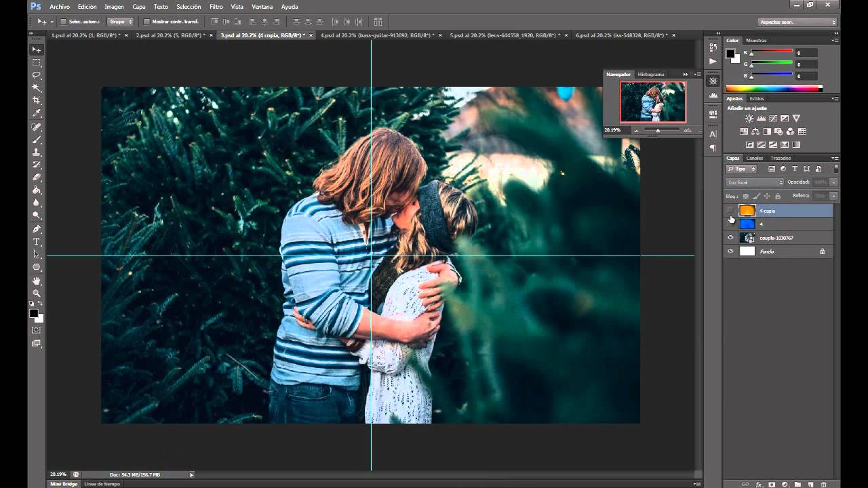
Task: Toggle lock position
Action: [767, 196]
